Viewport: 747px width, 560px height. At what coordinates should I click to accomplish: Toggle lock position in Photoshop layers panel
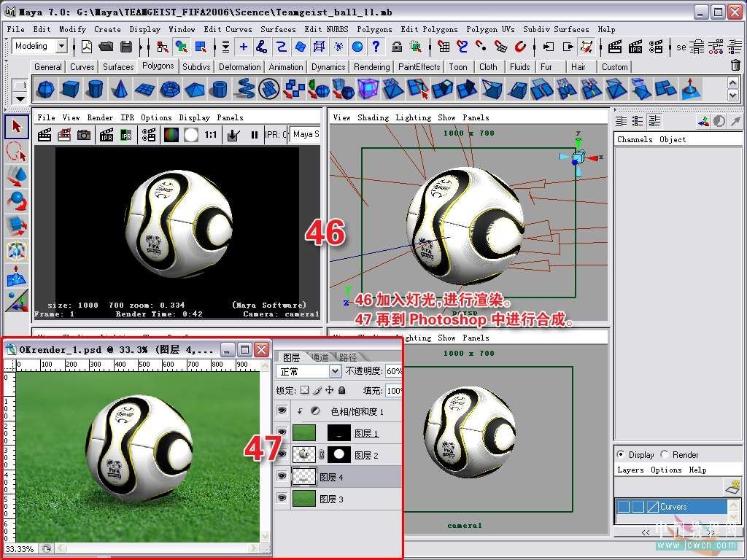[330, 391]
